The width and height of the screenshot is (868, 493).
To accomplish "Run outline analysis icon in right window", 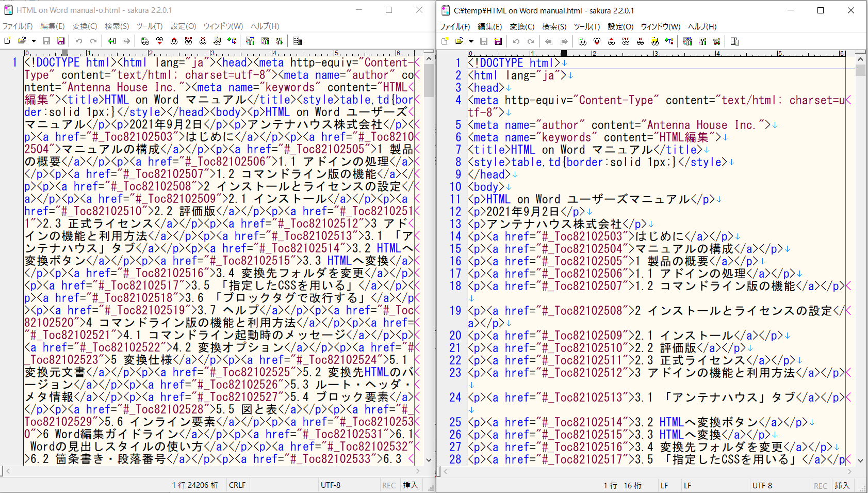I will (669, 41).
